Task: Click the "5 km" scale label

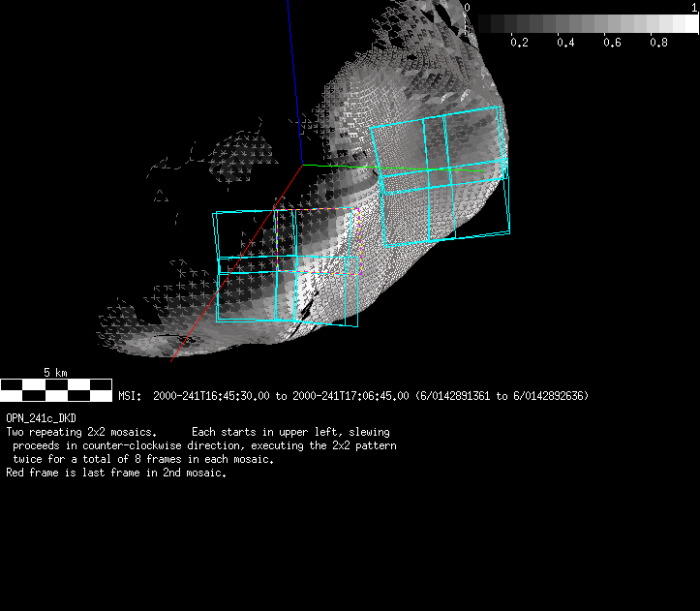Action: coord(55,373)
